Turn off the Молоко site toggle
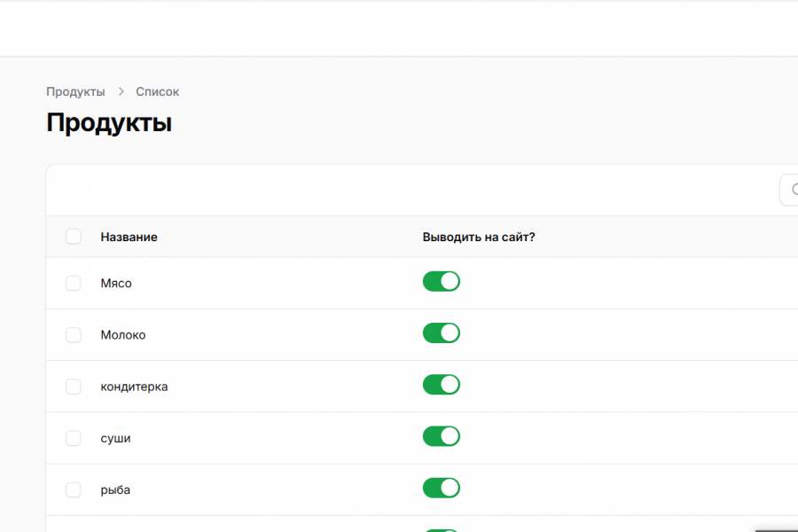 click(x=441, y=333)
